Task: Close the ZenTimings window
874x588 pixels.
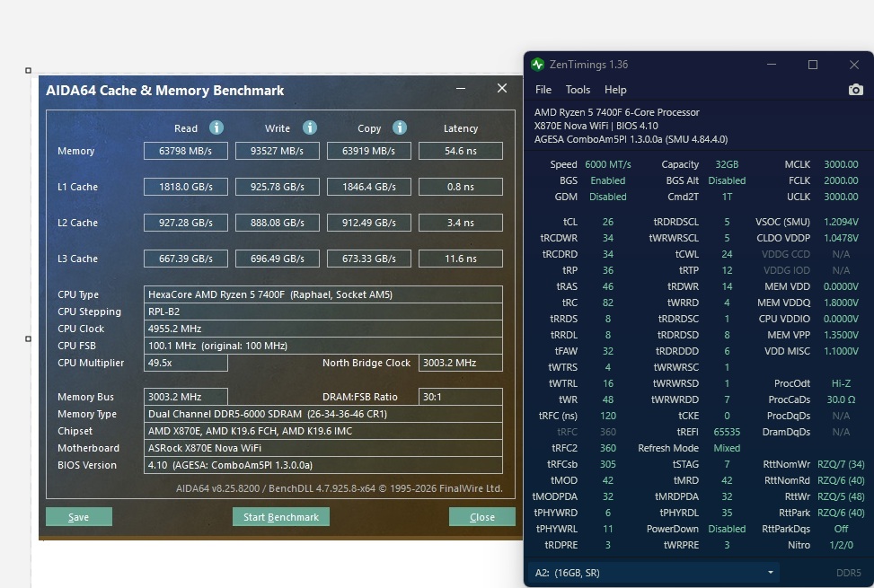Action: point(854,65)
